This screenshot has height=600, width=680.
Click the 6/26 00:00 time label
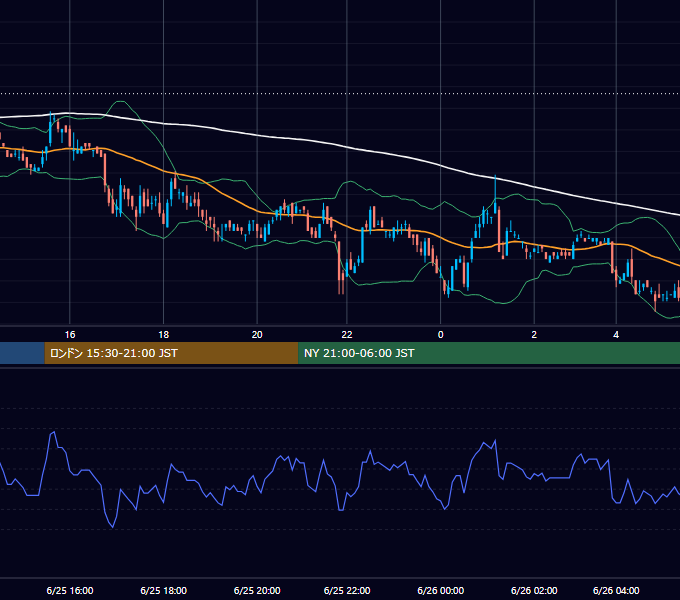[441, 590]
